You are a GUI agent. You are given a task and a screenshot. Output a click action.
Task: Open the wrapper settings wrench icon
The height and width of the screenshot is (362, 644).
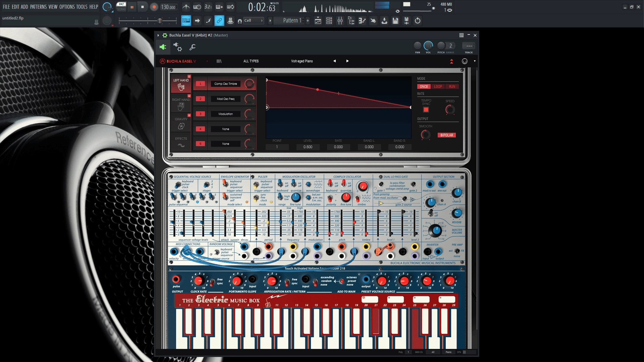click(193, 47)
